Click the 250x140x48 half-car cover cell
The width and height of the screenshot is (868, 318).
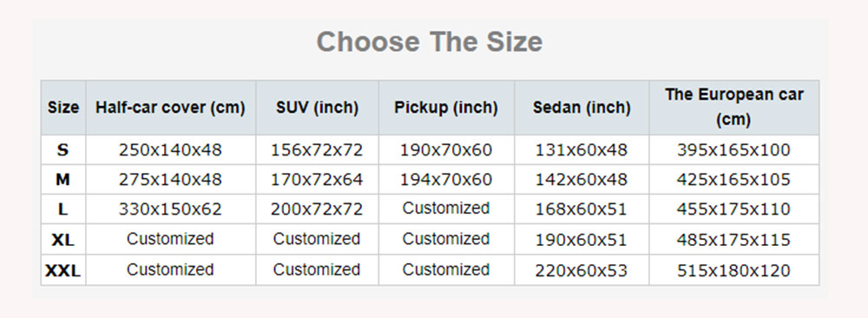tap(170, 149)
